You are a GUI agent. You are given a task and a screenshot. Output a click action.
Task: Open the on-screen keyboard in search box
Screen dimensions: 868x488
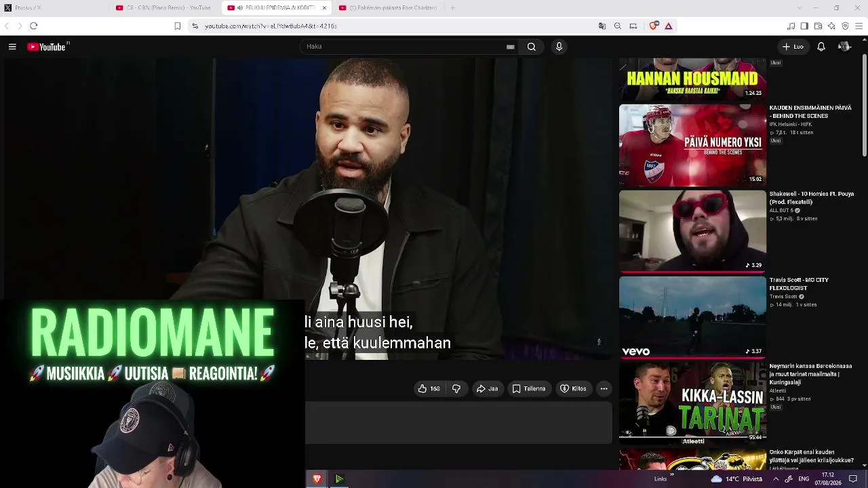click(510, 47)
